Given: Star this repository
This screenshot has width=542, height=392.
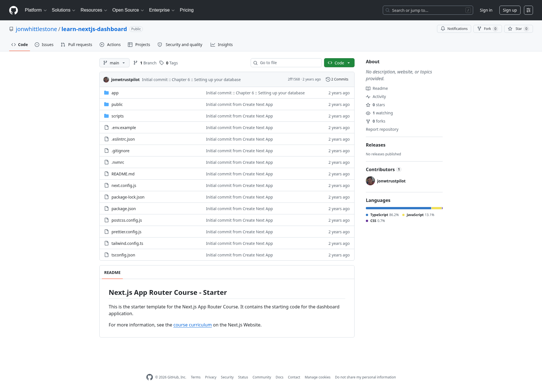Looking at the screenshot, I should click(x=518, y=29).
